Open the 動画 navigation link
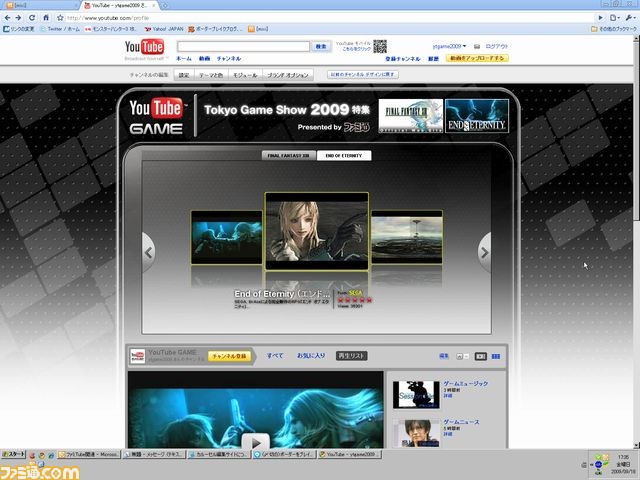Viewport: 640px width, 480px height. 204,59
